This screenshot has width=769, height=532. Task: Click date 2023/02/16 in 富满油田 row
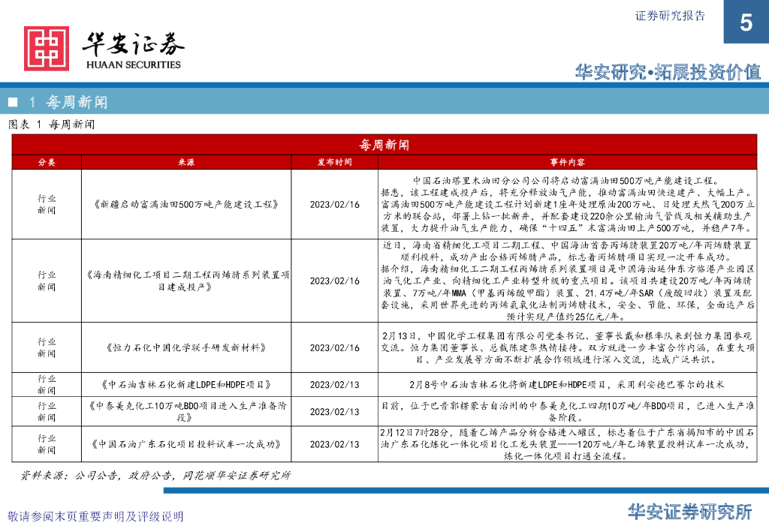[x=334, y=204]
